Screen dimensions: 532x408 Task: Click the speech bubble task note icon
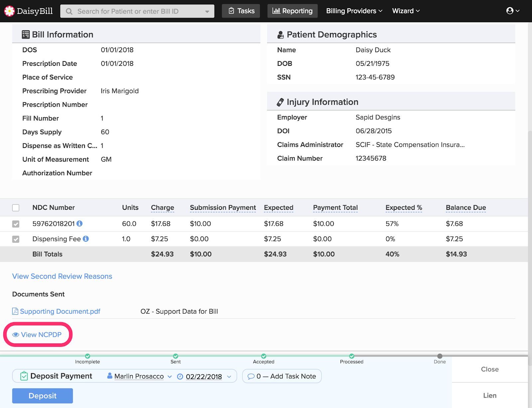(251, 376)
